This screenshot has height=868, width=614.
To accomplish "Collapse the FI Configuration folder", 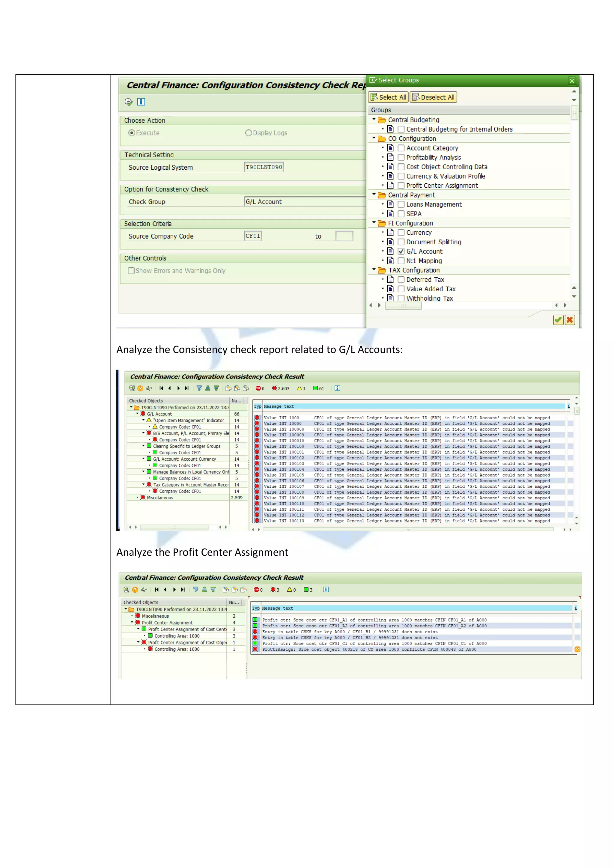I will point(374,223).
